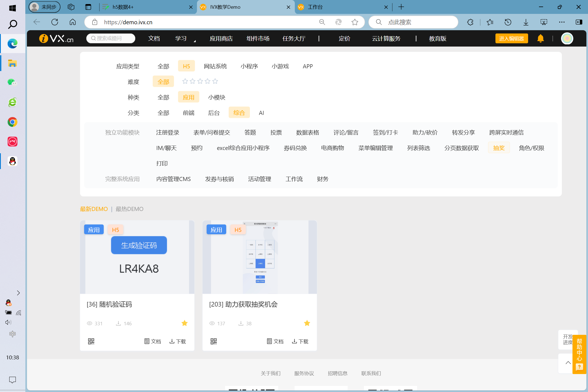Image resolution: width=588 pixels, height=392 pixels.
Task: Open browser extensions puzzle icon
Action: pos(470,22)
